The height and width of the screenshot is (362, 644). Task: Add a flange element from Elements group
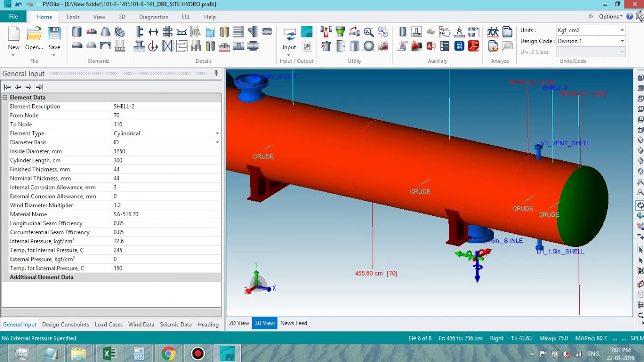coord(119,32)
